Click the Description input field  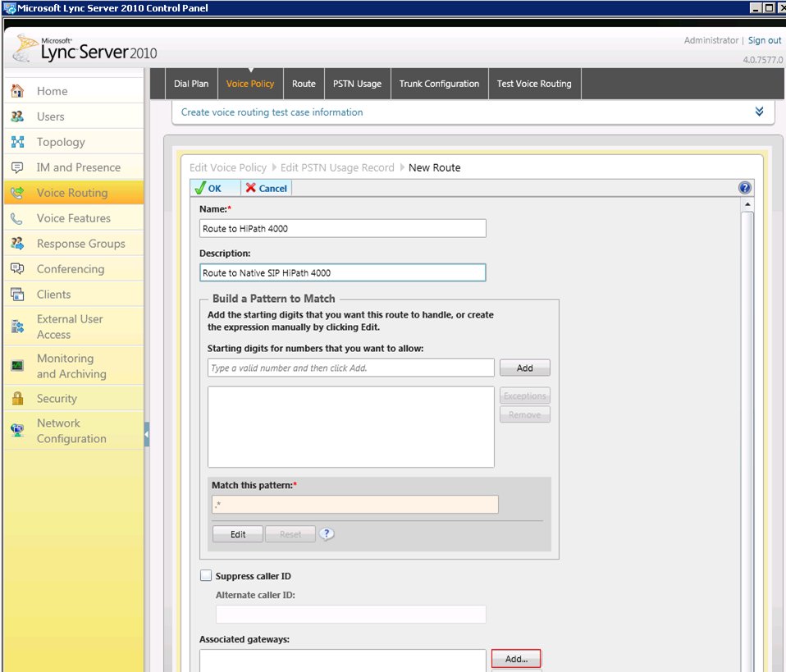tap(343, 272)
